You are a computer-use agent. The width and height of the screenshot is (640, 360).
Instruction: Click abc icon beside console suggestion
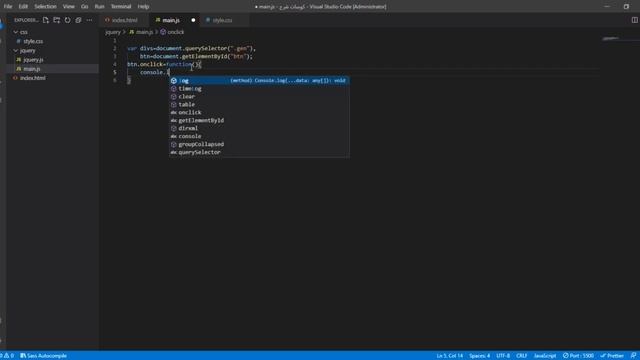[174, 136]
